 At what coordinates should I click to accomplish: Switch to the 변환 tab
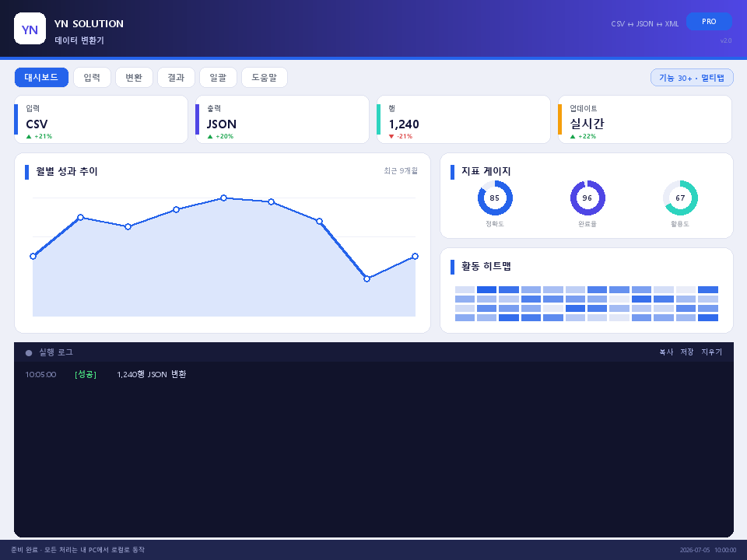[x=134, y=77]
